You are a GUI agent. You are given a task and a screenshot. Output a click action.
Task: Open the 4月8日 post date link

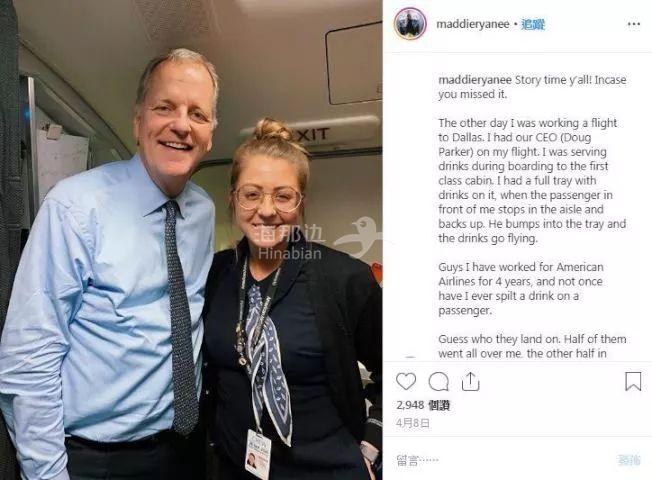413,423
